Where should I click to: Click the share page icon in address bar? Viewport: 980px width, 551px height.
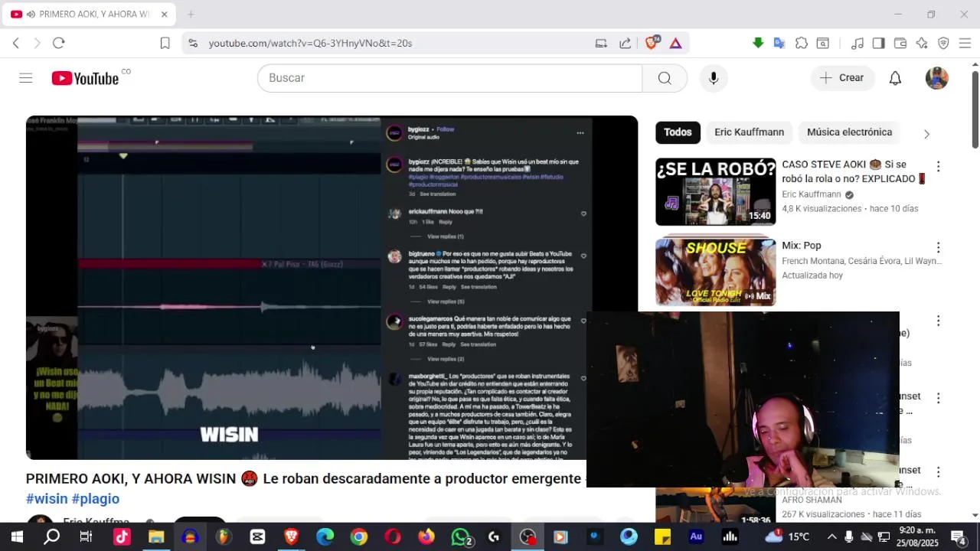point(626,44)
